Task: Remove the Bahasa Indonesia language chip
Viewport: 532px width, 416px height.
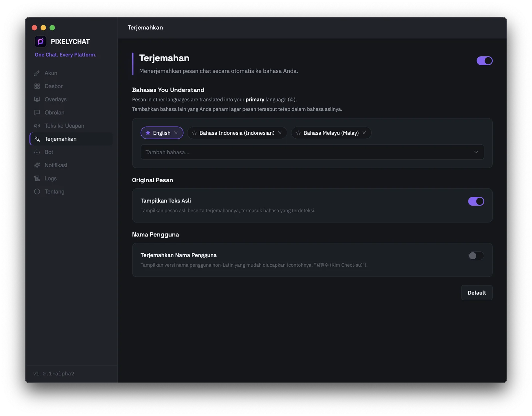Action: click(x=280, y=133)
